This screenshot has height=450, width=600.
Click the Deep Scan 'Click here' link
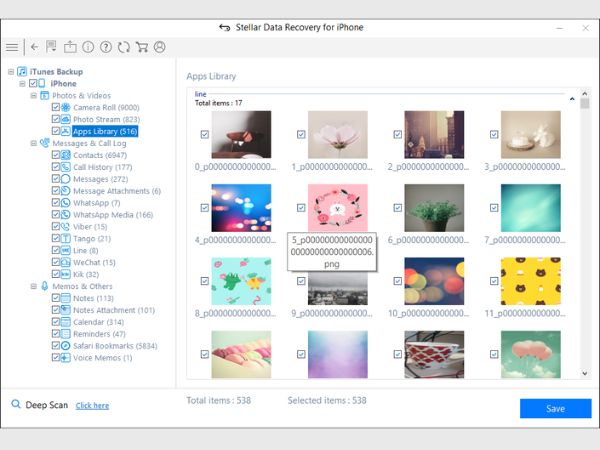92,406
